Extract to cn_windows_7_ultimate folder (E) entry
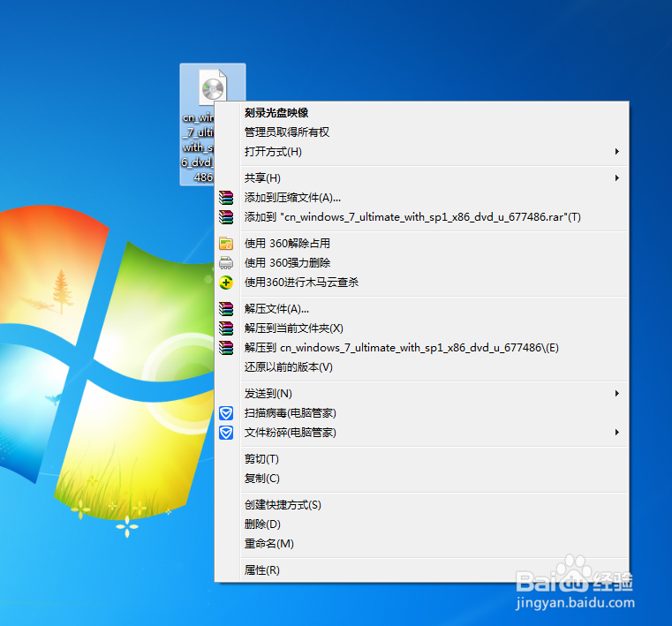This screenshot has width=672, height=626. 421,348
